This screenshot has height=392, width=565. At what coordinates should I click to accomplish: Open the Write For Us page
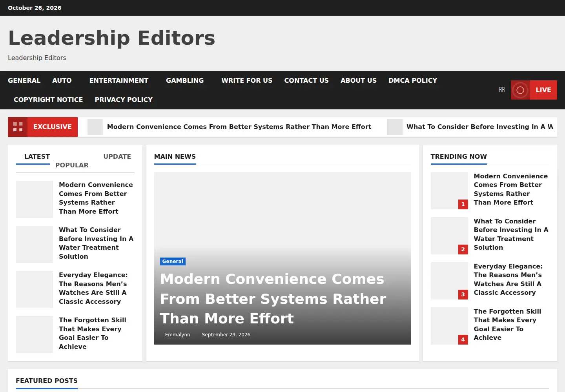247,80
